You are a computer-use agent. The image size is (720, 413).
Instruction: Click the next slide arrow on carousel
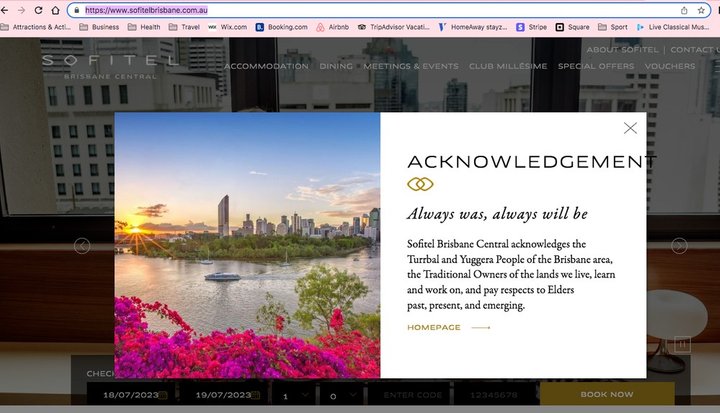click(x=679, y=246)
